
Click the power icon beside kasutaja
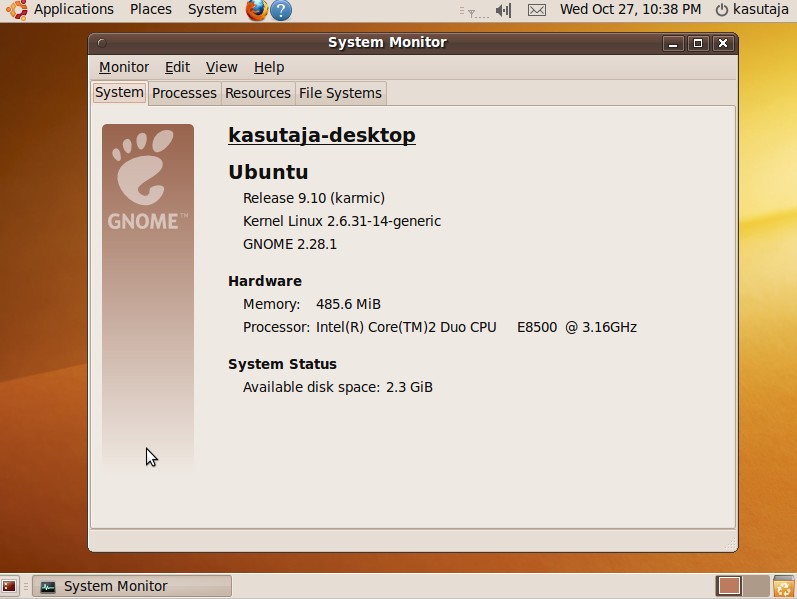pyautogui.click(x=721, y=10)
